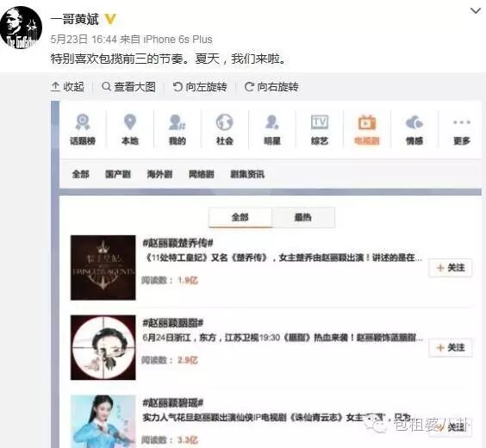Open the 话题榜 topic ranking icon
Screen dimensions: 486x448
click(x=83, y=129)
